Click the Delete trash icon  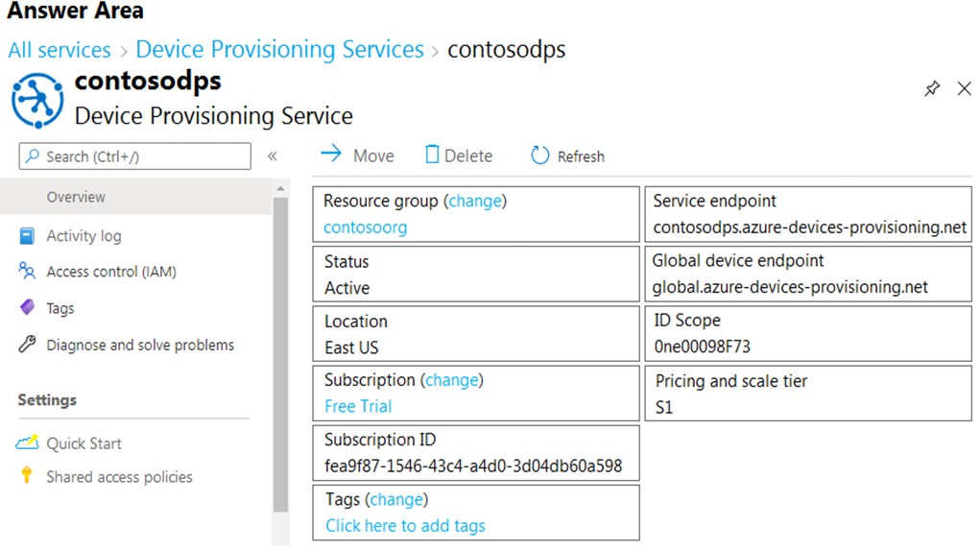coord(432,155)
